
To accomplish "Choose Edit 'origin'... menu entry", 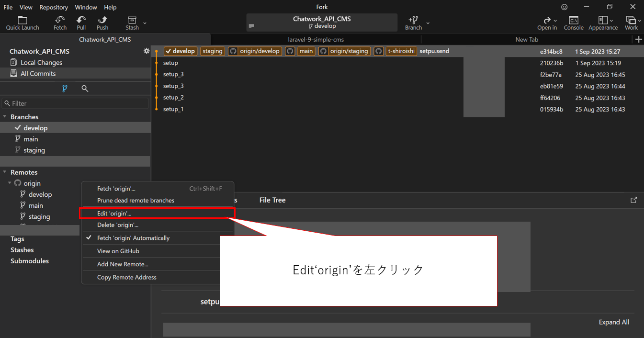I will (158, 213).
